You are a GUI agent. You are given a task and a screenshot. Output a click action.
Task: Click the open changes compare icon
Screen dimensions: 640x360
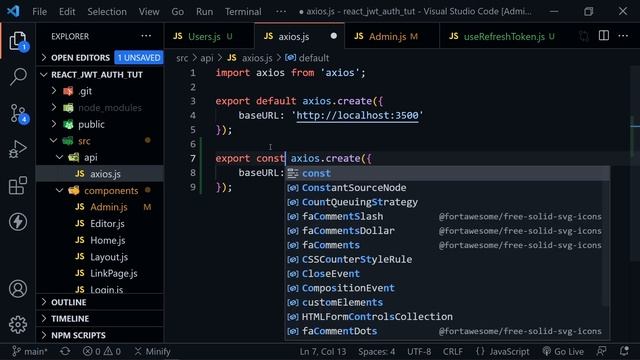(584, 36)
